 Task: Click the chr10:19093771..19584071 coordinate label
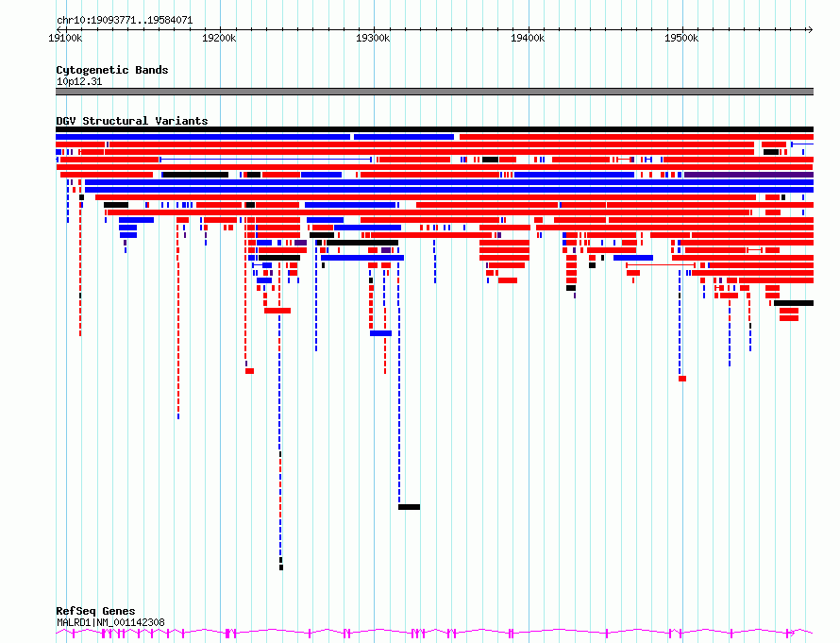(125, 21)
